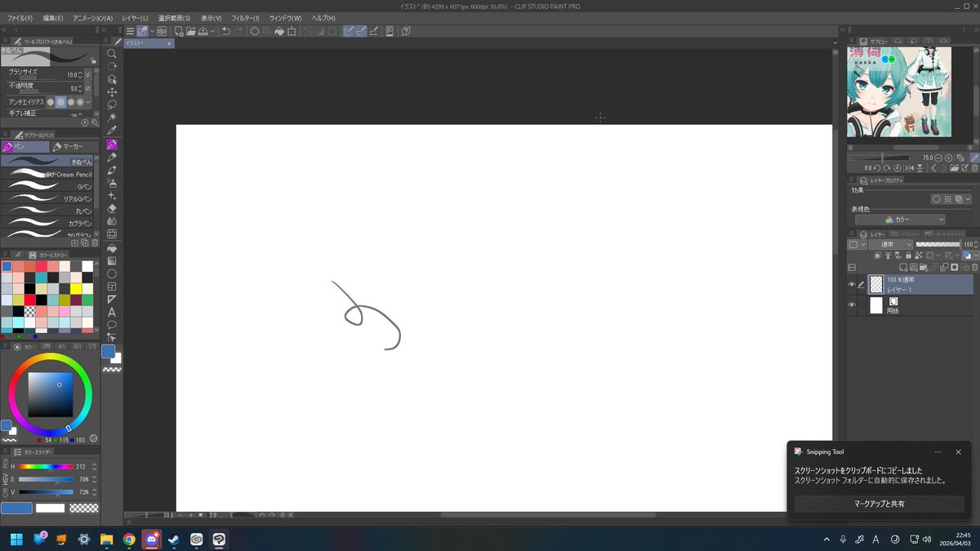Select the Text tool
The height and width of the screenshot is (551, 980).
pos(112,312)
